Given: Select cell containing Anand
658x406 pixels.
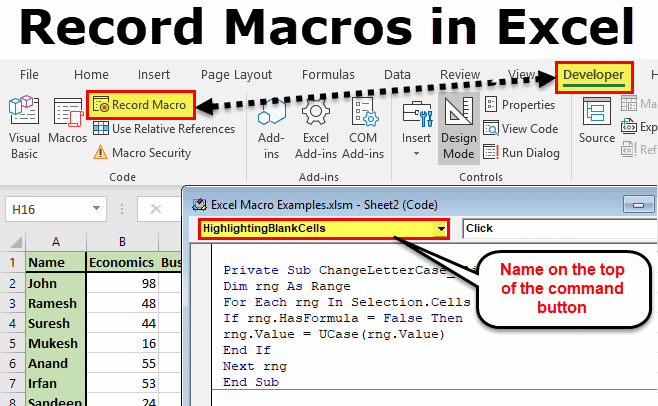Looking at the screenshot, I should 56,364.
